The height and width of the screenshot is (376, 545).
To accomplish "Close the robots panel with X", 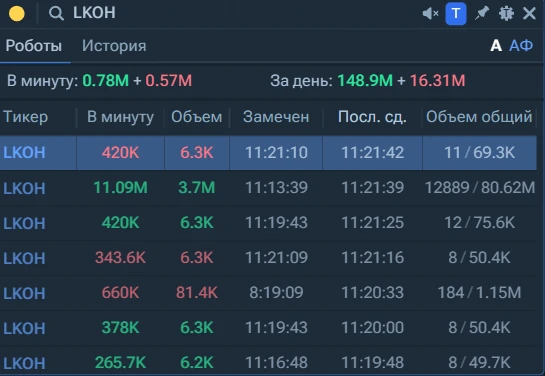I will 529,14.
